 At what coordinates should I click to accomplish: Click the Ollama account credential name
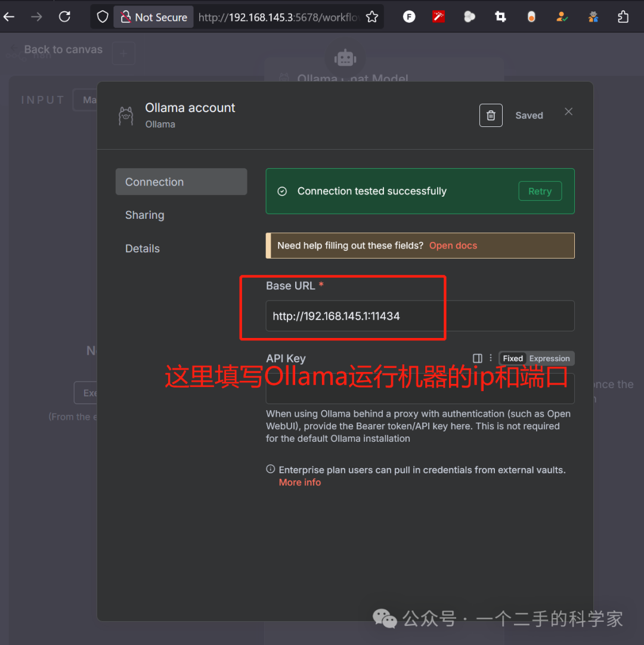[190, 108]
